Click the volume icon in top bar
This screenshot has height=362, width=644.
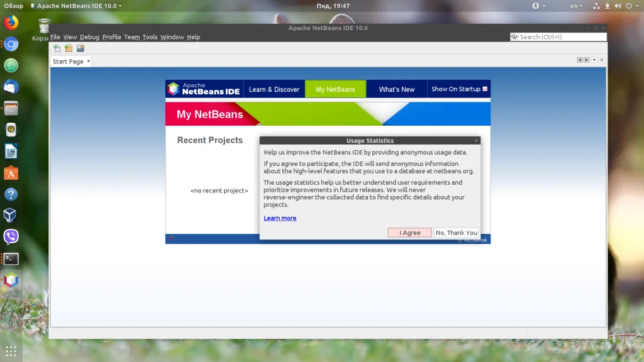(x=618, y=6)
